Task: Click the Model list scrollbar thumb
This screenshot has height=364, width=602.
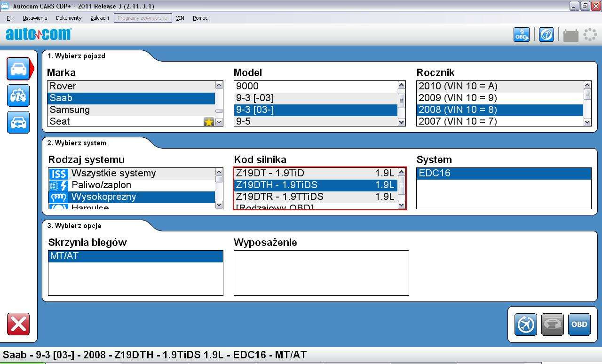Action: pyautogui.click(x=402, y=101)
